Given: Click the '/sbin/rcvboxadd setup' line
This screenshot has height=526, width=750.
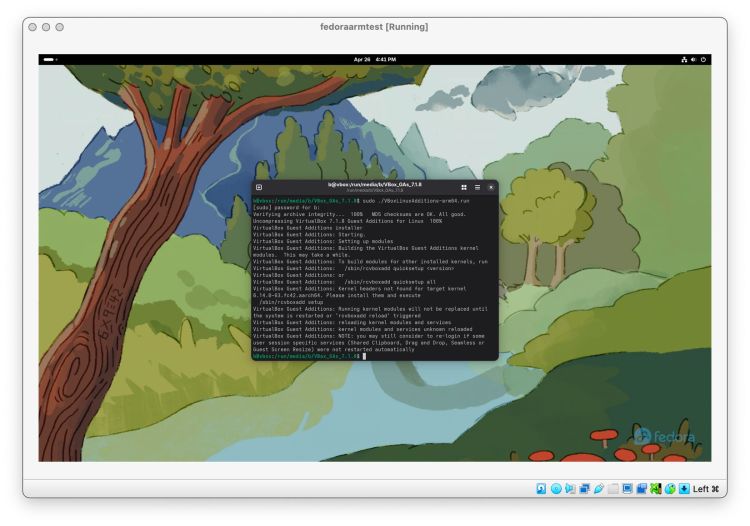Looking at the screenshot, I should click(291, 302).
